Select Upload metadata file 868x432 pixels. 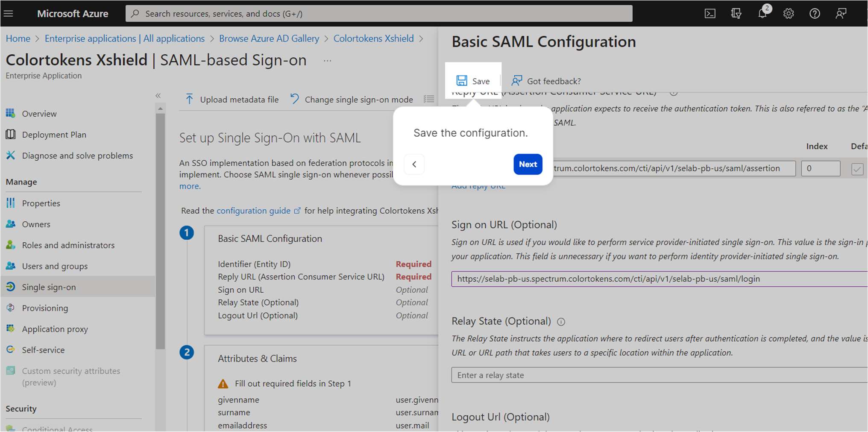(231, 99)
